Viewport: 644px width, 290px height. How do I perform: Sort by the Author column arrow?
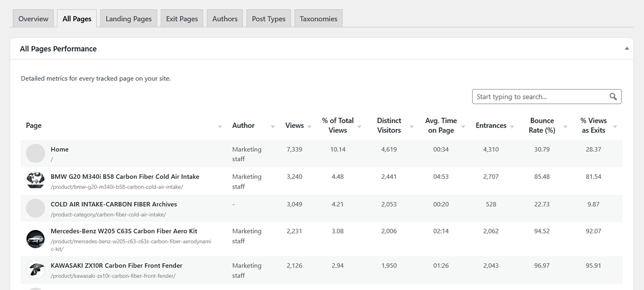(273, 127)
